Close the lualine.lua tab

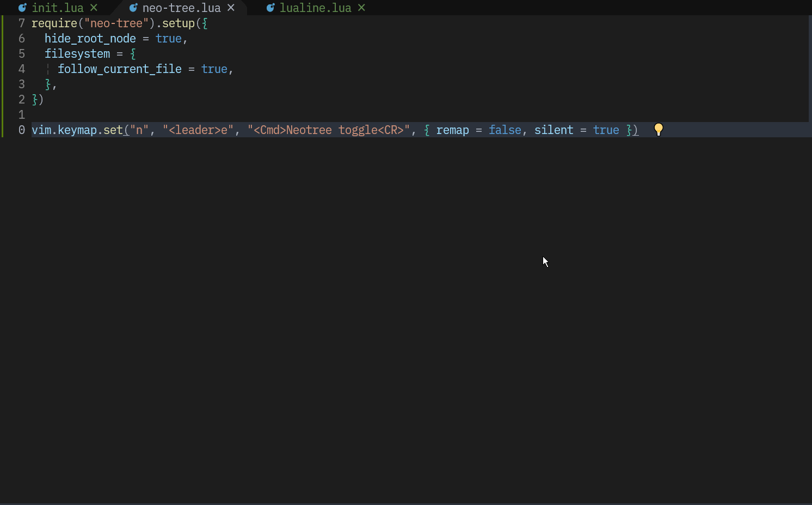pyautogui.click(x=361, y=8)
